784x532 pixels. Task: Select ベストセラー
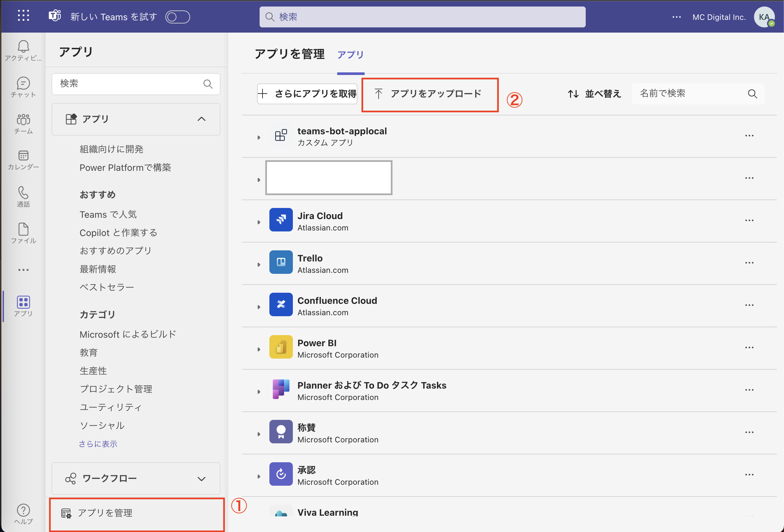coord(107,287)
